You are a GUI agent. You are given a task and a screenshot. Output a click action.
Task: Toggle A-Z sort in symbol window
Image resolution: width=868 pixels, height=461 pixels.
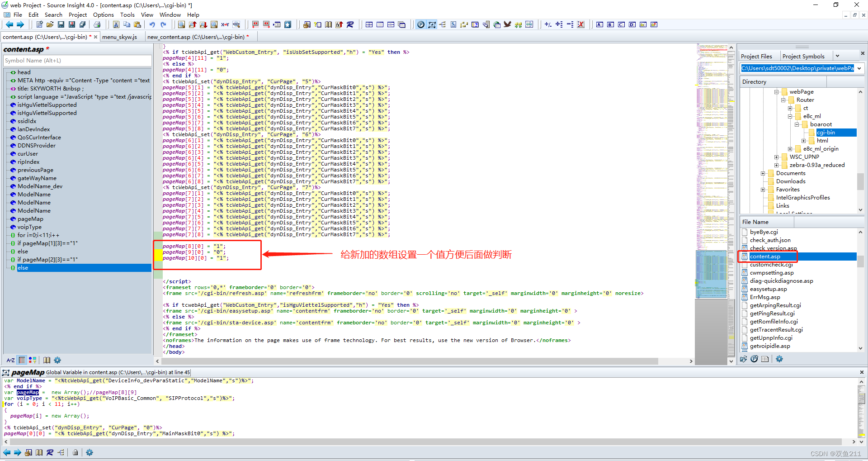tap(10, 360)
